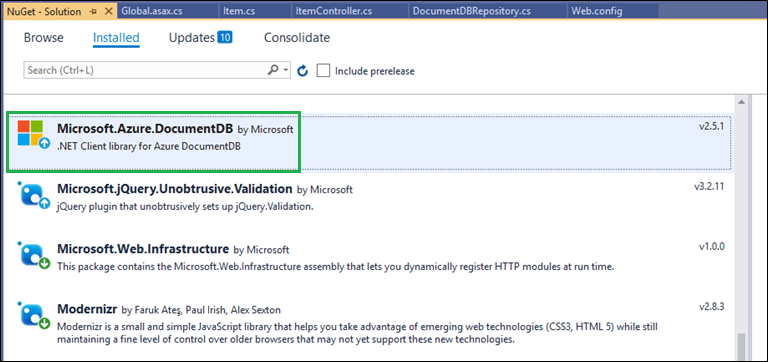Open the search options dropdown arrow
Screen dimensions: 768x362
(286, 71)
